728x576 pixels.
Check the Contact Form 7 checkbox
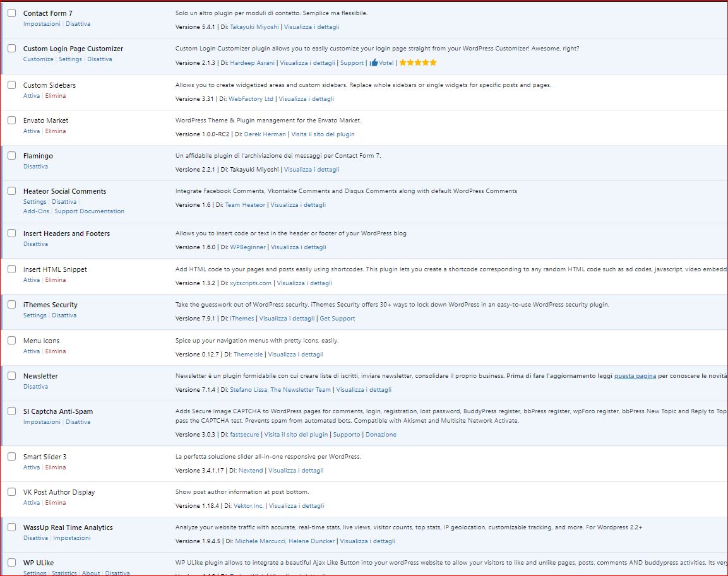pos(11,13)
